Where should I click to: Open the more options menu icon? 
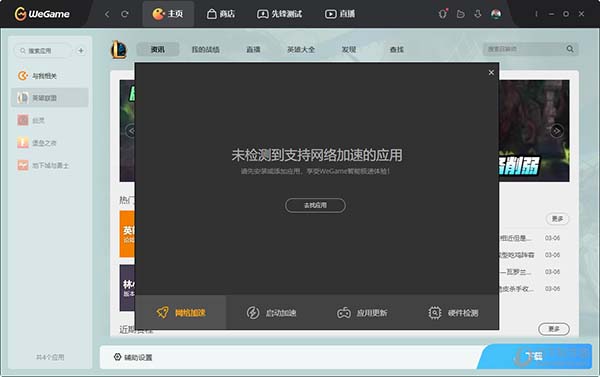coord(536,14)
